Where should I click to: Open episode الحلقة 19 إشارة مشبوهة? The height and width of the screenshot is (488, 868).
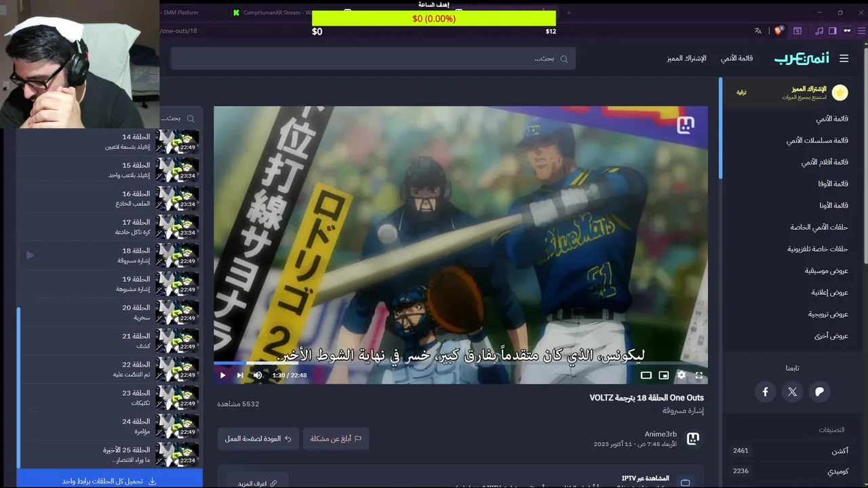[x=111, y=283]
